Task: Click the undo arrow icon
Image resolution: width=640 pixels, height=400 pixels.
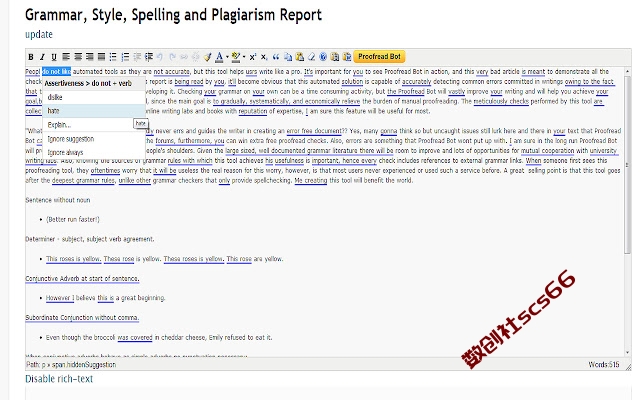Action: point(160,57)
